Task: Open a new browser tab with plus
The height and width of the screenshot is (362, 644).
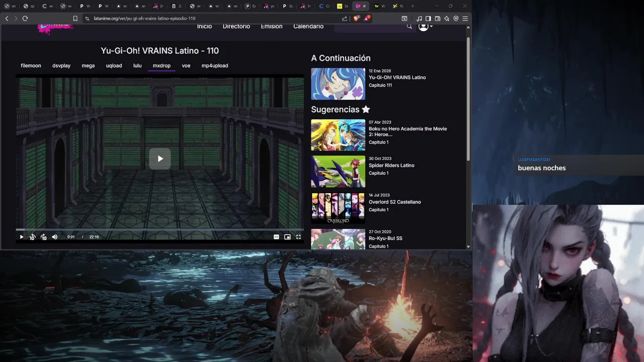Action: pyautogui.click(x=413, y=6)
